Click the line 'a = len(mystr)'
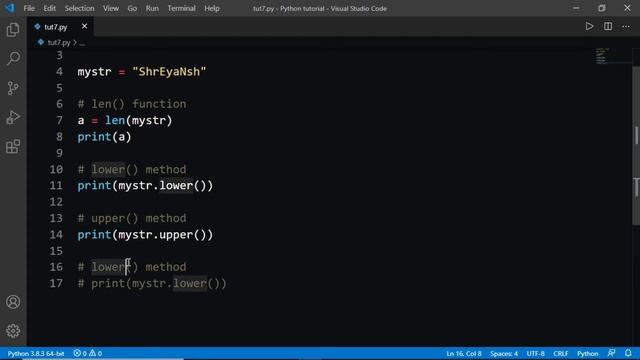The height and width of the screenshot is (360, 640). click(125, 120)
